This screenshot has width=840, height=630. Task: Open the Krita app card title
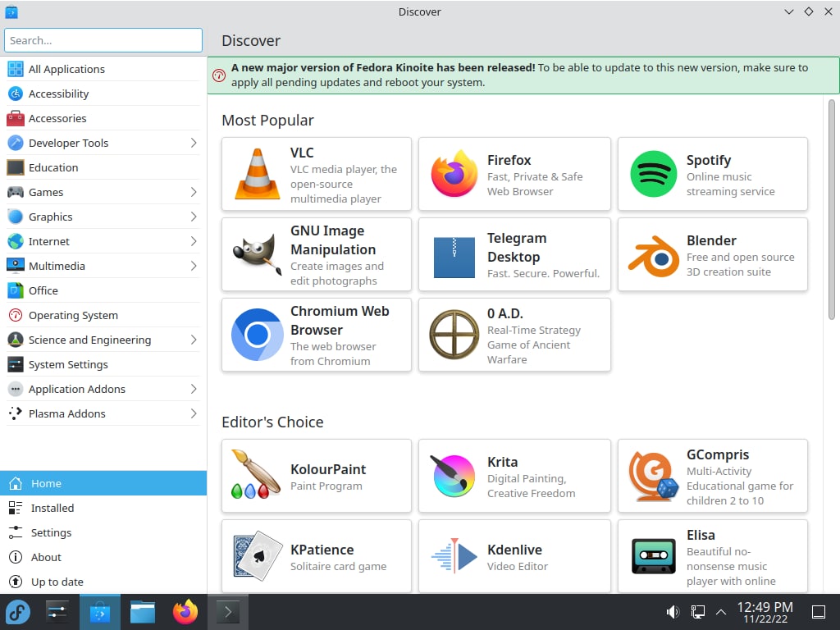(503, 462)
